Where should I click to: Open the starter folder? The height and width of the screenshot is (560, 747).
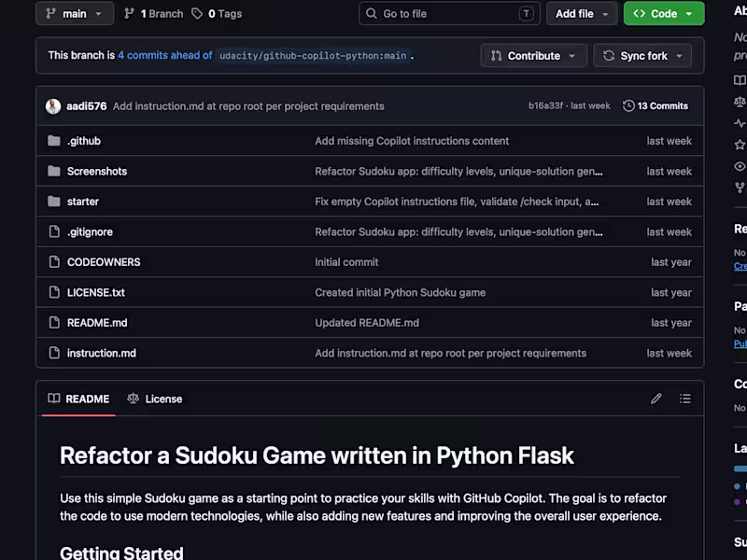[83, 202]
